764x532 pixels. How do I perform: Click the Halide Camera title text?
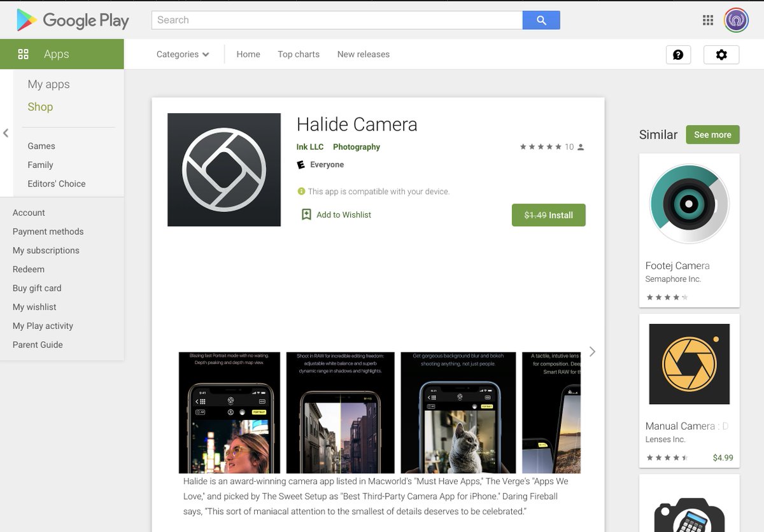tap(357, 124)
